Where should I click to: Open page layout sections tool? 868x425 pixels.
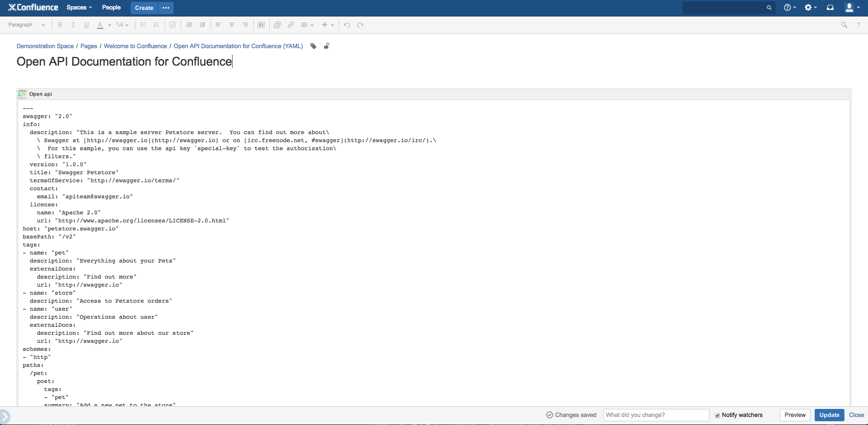261,25
